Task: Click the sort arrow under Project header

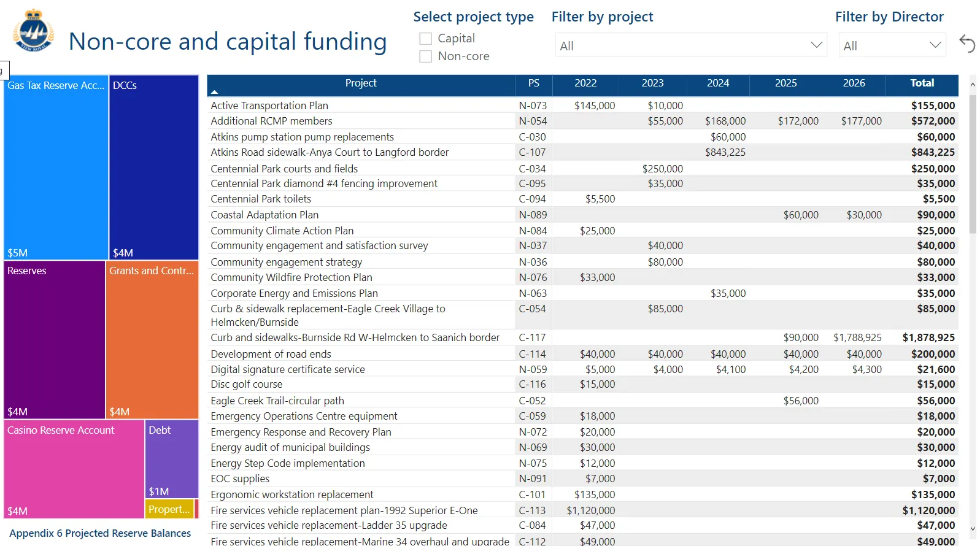Action: pyautogui.click(x=214, y=92)
